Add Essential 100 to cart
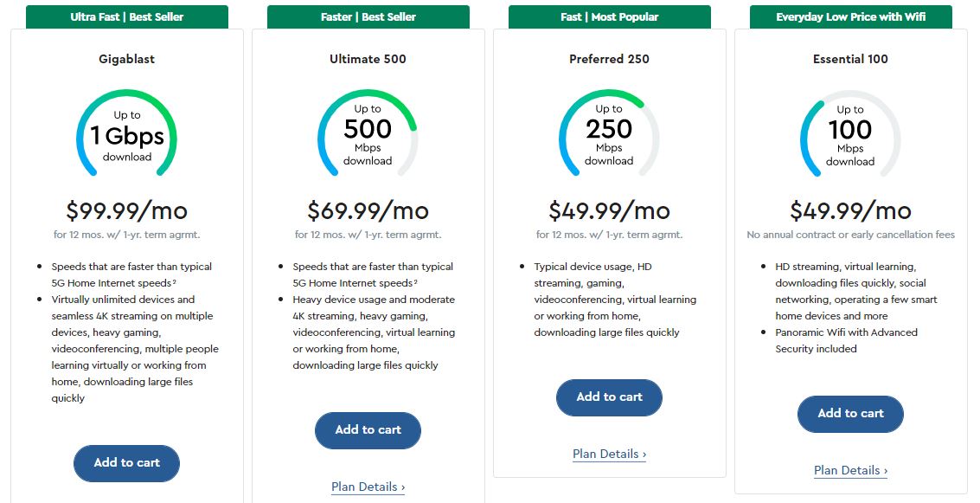This screenshot has height=503, width=980. coord(850,414)
